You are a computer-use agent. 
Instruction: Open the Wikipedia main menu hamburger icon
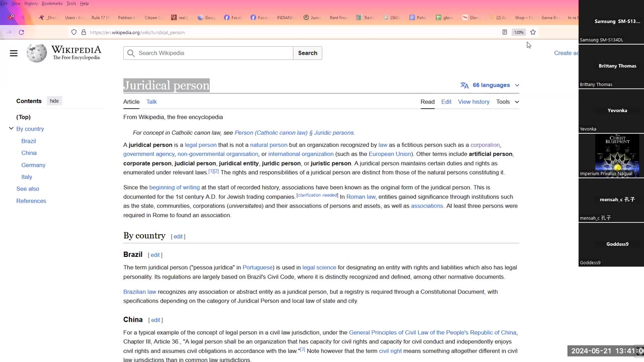tap(14, 53)
